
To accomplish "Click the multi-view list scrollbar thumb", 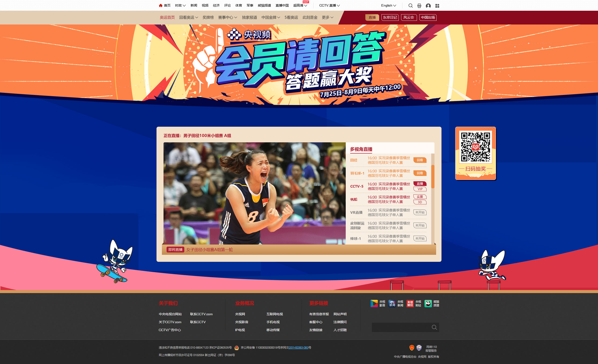I will tap(433, 177).
